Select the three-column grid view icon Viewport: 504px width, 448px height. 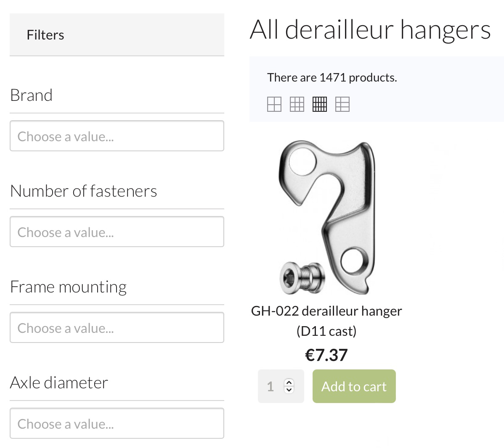[297, 104]
